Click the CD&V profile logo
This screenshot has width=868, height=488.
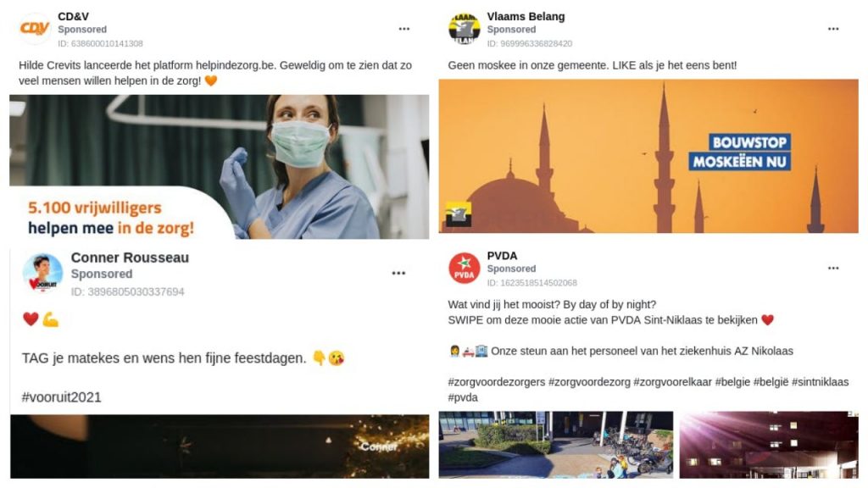coord(35,28)
